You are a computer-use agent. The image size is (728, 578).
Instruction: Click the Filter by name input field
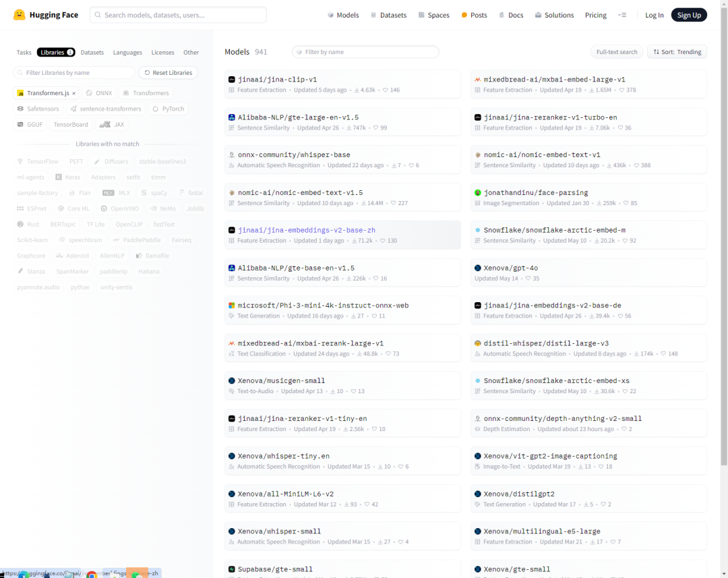point(365,52)
